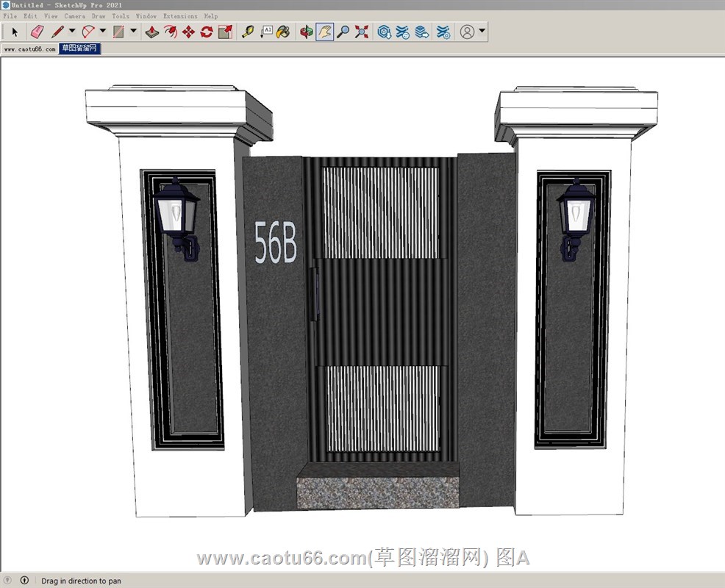Open the Paint Bucket tool
The width and height of the screenshot is (725, 588).
coord(283,32)
